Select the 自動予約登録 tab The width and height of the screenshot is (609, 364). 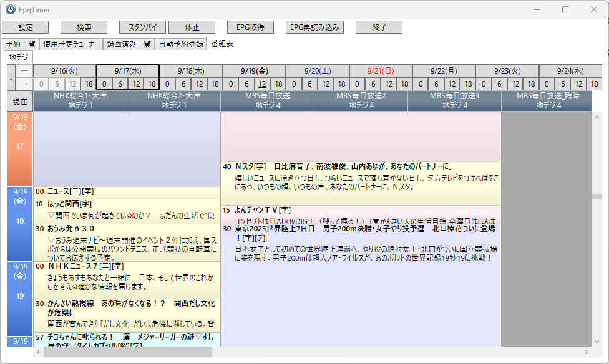tap(181, 44)
